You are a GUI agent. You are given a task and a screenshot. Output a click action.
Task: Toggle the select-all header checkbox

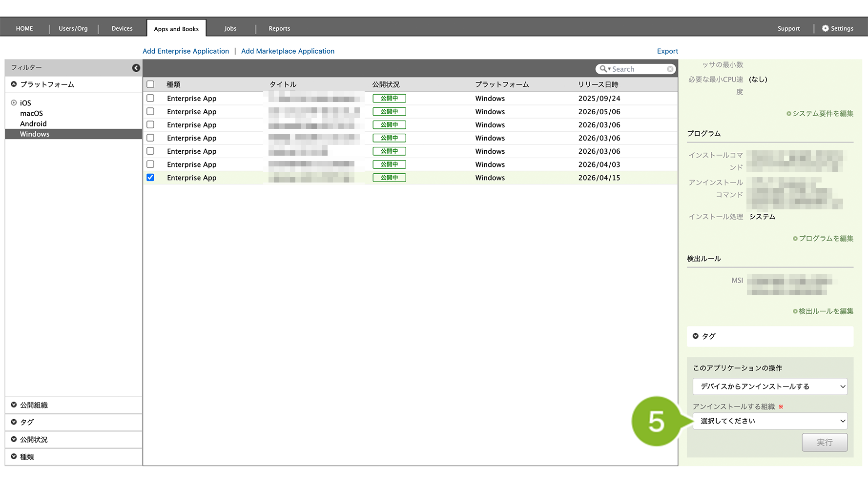coord(150,84)
